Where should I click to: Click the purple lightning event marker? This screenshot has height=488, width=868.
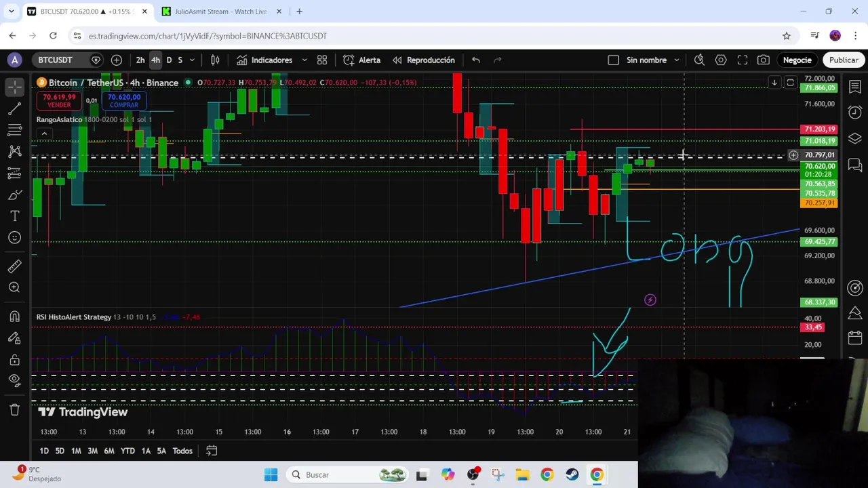(x=650, y=300)
